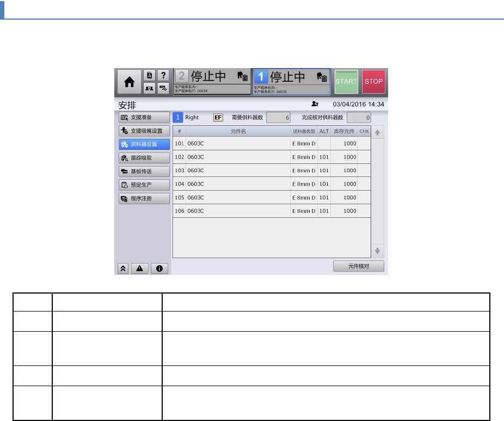504x421 pixels.
Task: Hit the red STOP button
Action: tap(373, 82)
